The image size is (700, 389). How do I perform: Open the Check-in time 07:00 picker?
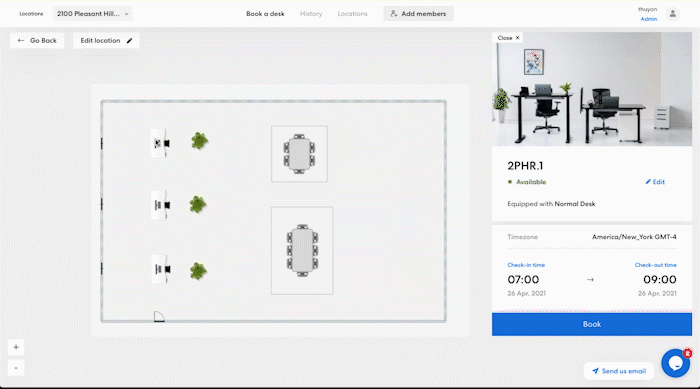pos(523,280)
